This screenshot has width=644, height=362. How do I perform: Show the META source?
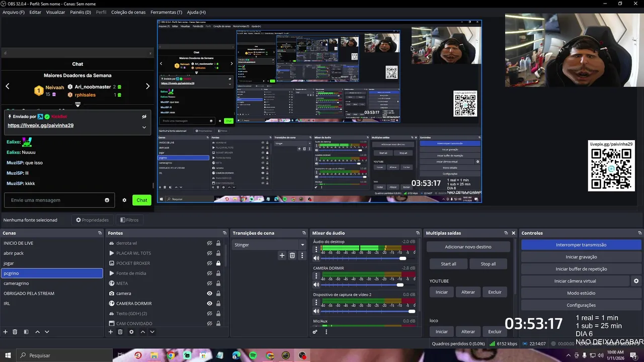209,284
